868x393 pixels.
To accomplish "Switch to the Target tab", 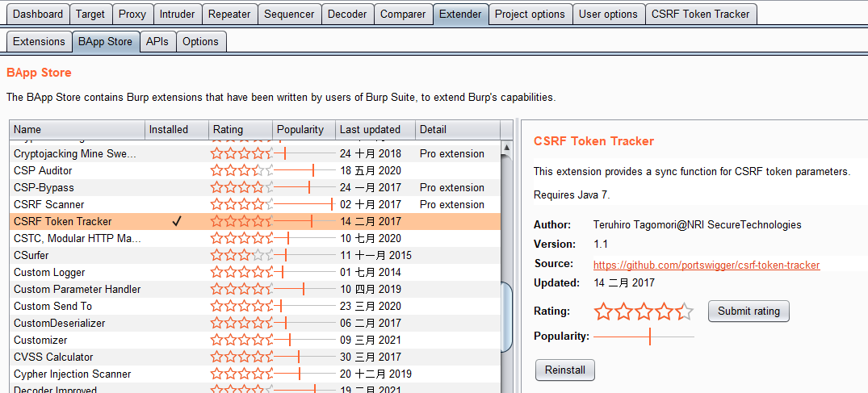I will [90, 14].
